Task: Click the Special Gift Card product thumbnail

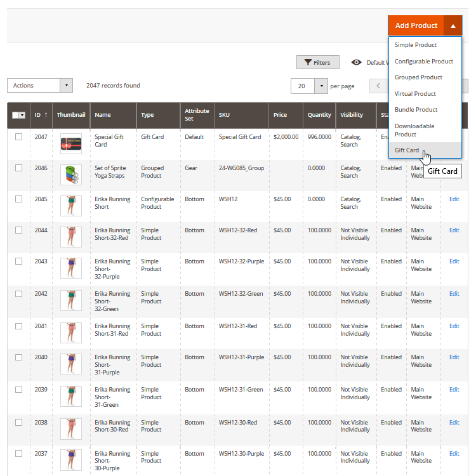Action: click(x=70, y=144)
